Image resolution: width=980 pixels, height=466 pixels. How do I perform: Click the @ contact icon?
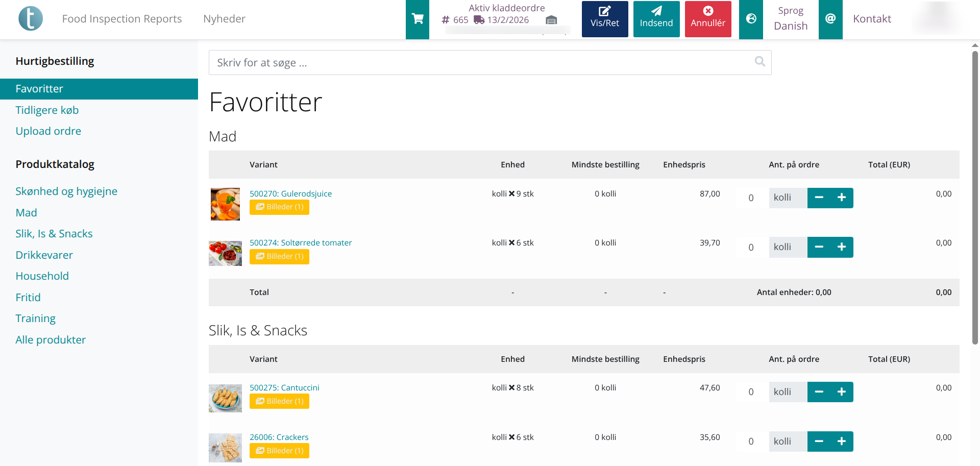(830, 19)
